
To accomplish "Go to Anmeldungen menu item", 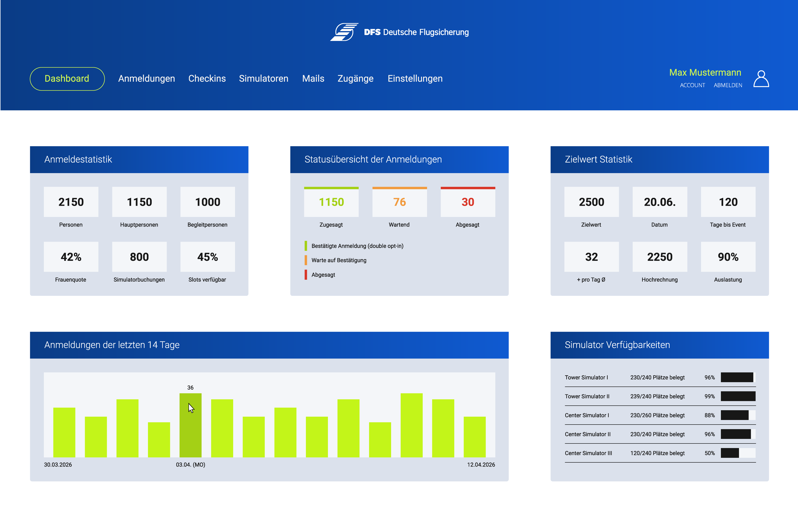I will click(147, 79).
